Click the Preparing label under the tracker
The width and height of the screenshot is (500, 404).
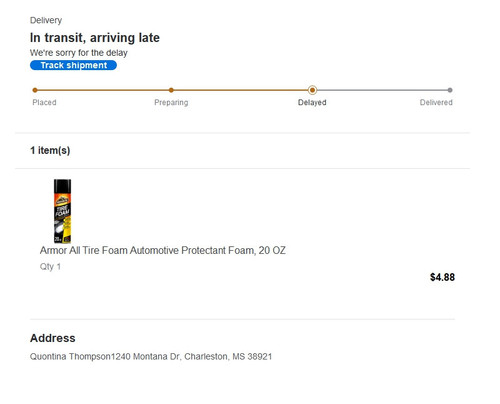point(171,102)
